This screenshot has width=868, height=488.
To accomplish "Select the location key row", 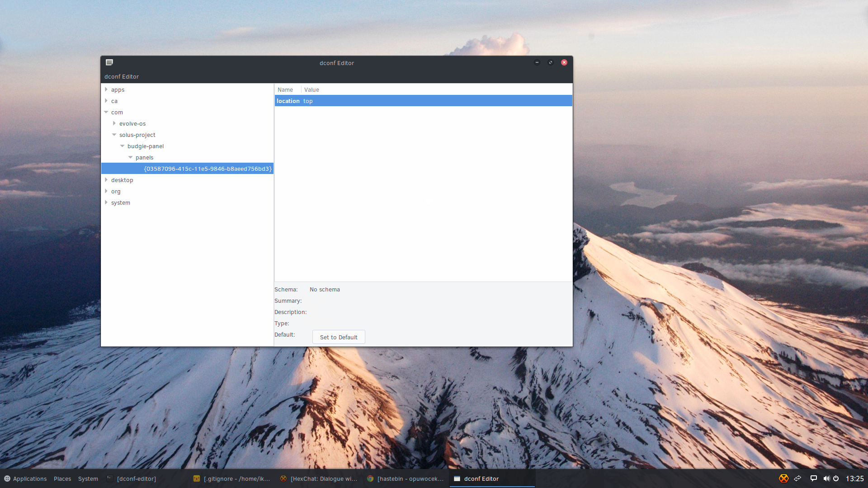I will point(424,101).
